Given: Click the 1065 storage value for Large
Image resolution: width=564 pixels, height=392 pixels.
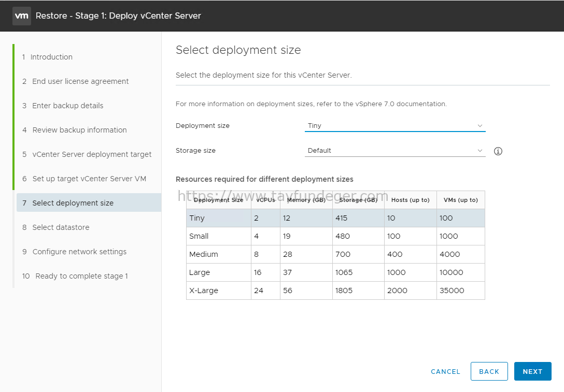Looking at the screenshot, I should [344, 272].
